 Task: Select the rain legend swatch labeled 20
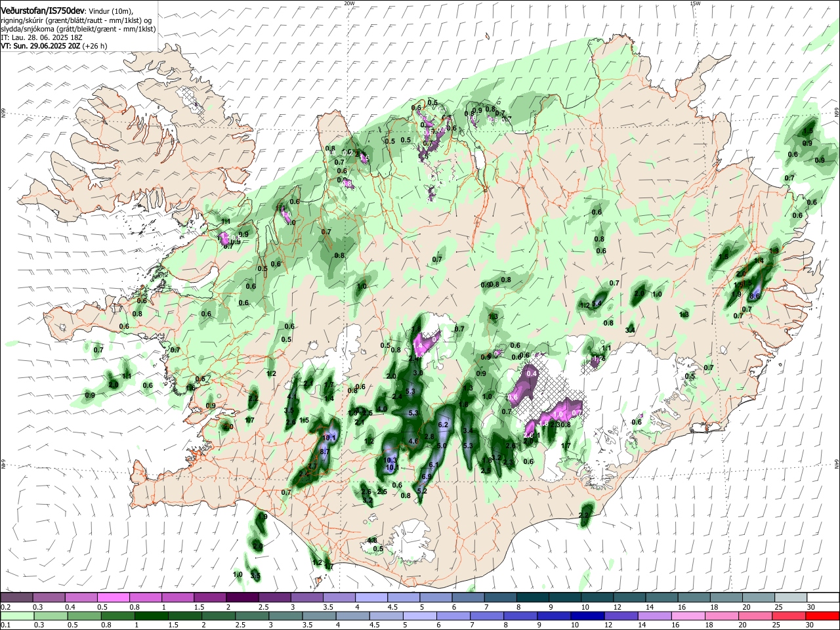[x=756, y=616]
